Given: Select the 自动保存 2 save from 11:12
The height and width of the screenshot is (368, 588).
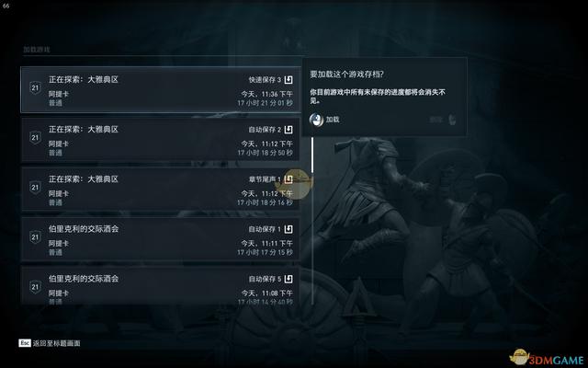Looking at the screenshot, I should click(161, 139).
